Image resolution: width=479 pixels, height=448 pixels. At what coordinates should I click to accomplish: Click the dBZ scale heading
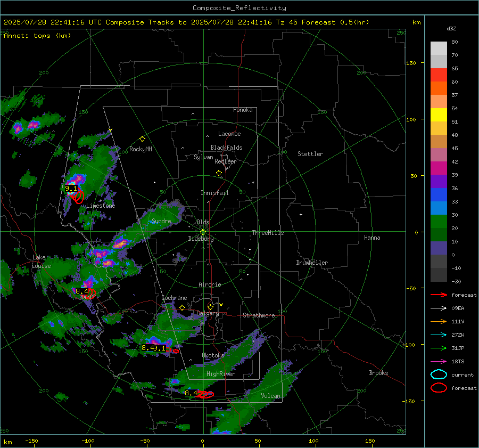451,28
